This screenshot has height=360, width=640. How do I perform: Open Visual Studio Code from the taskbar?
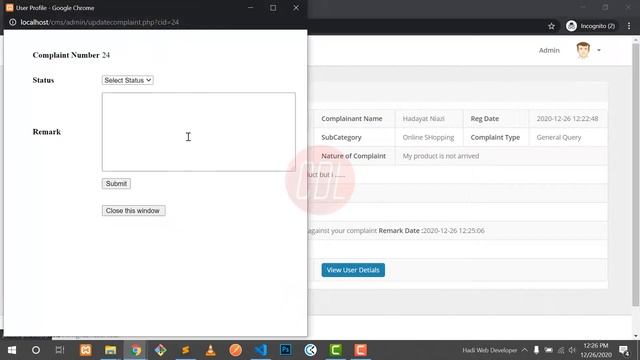click(x=261, y=350)
